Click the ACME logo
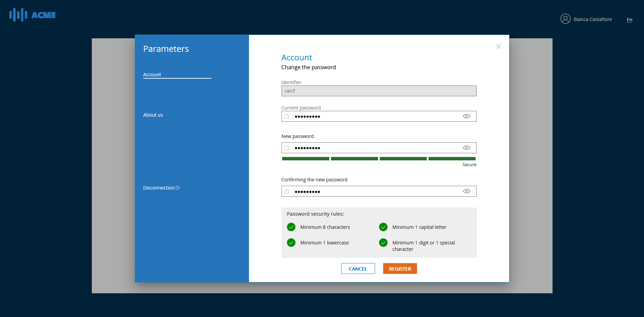 click(32, 15)
